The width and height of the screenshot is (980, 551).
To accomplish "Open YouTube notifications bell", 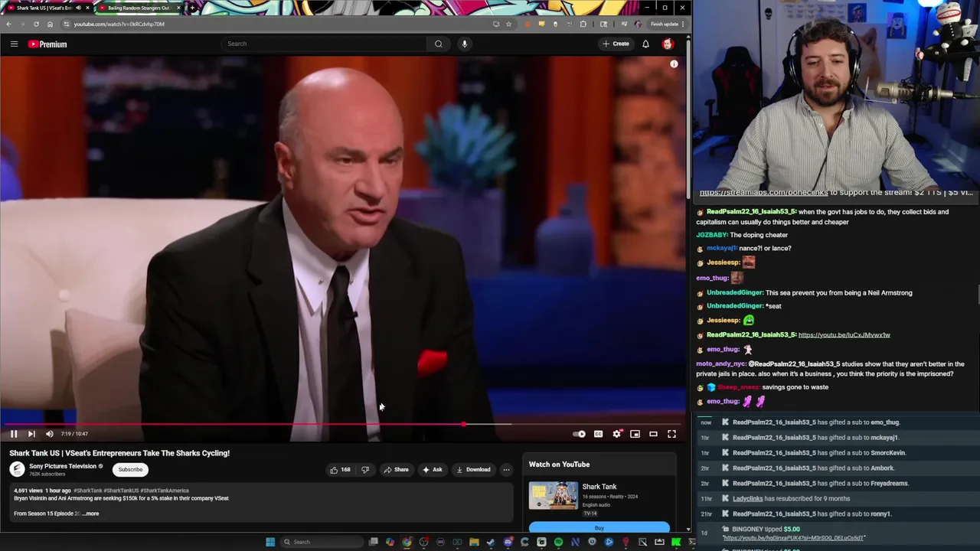I will coord(645,44).
